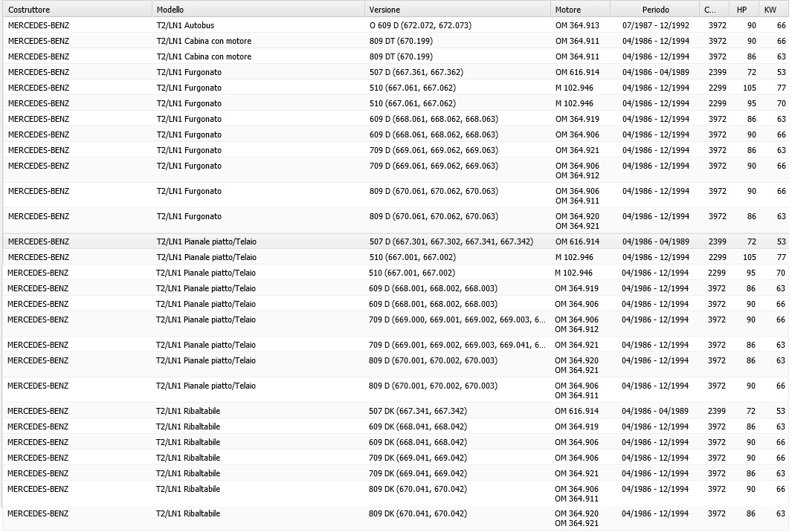
Task: Select Furgonato 809 D version with 86 HP
Action: point(434,216)
